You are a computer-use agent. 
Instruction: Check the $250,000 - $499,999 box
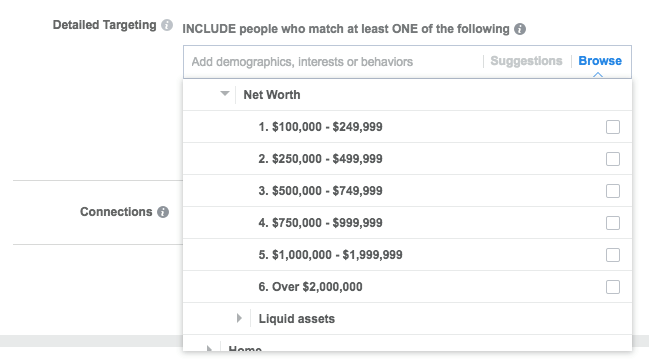[x=613, y=159]
